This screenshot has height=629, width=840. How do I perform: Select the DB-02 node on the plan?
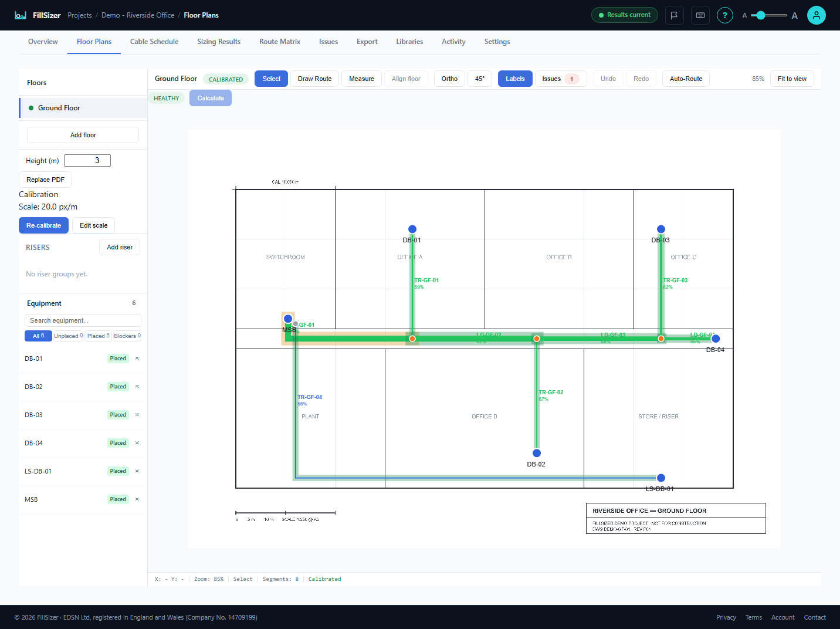pyautogui.click(x=537, y=453)
